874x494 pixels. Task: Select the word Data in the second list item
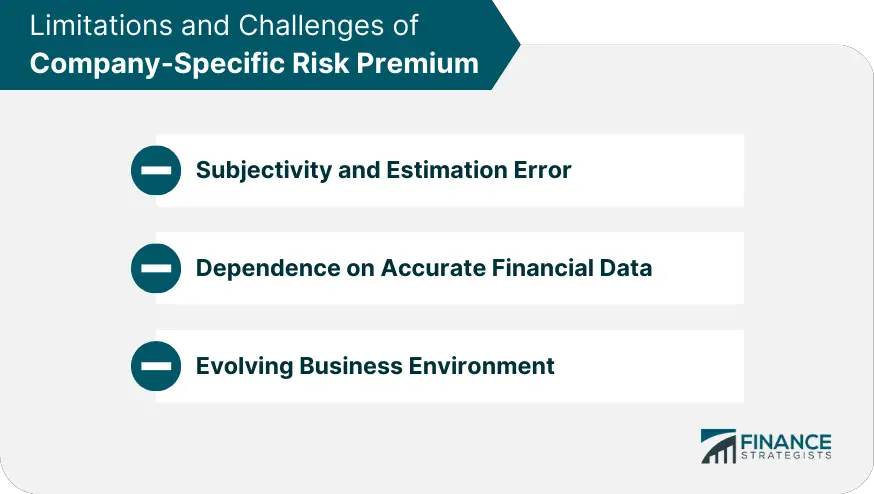(625, 268)
